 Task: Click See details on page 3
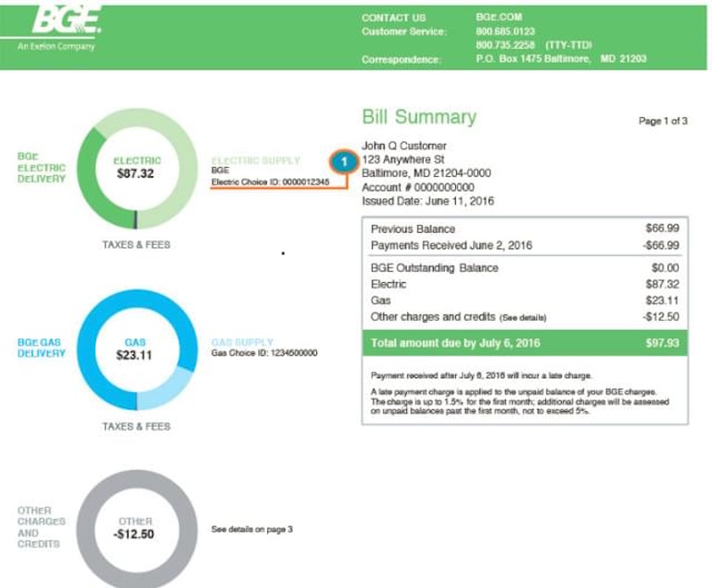point(252,530)
